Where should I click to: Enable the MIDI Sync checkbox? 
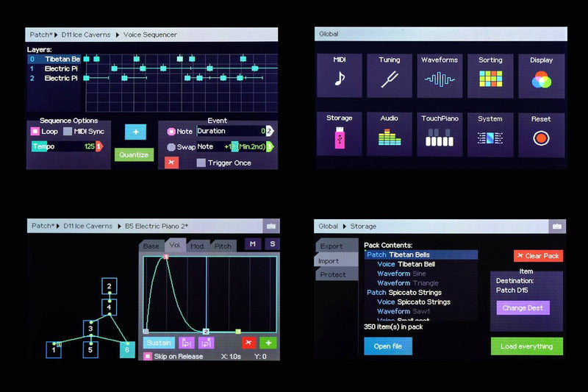pyautogui.click(x=68, y=132)
